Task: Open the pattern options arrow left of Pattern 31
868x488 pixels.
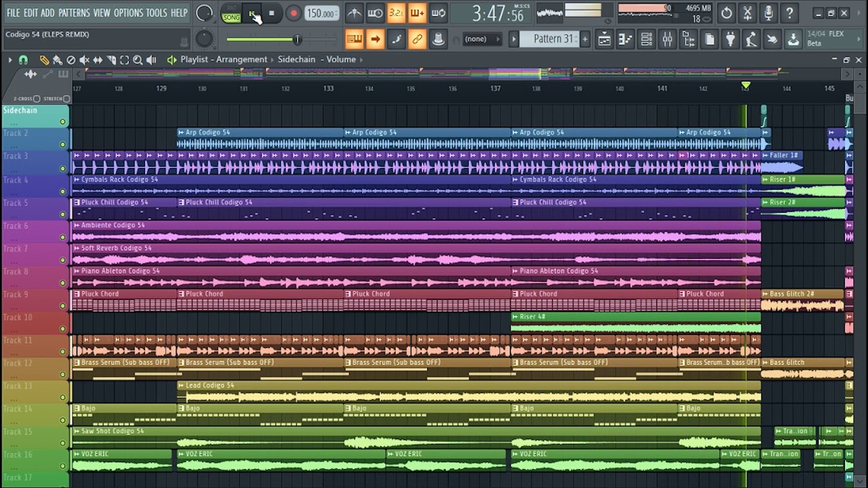Action: click(x=514, y=39)
